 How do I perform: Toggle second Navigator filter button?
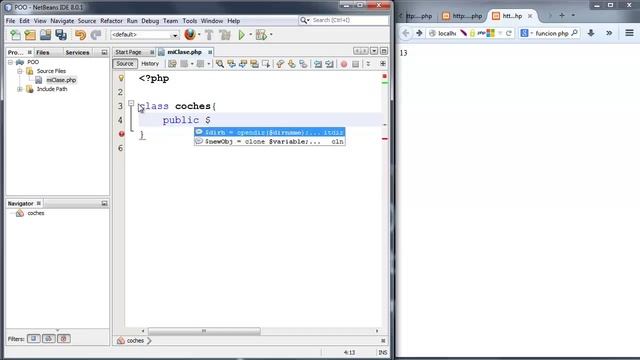[49, 339]
